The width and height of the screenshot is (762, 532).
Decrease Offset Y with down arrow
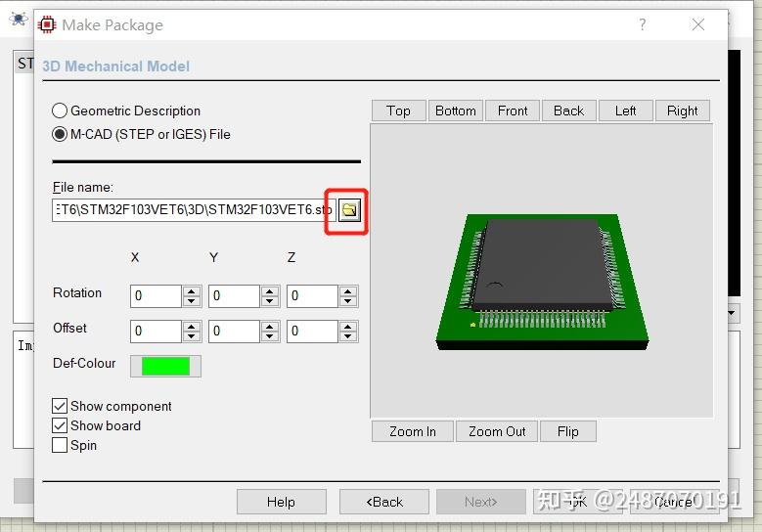point(270,336)
